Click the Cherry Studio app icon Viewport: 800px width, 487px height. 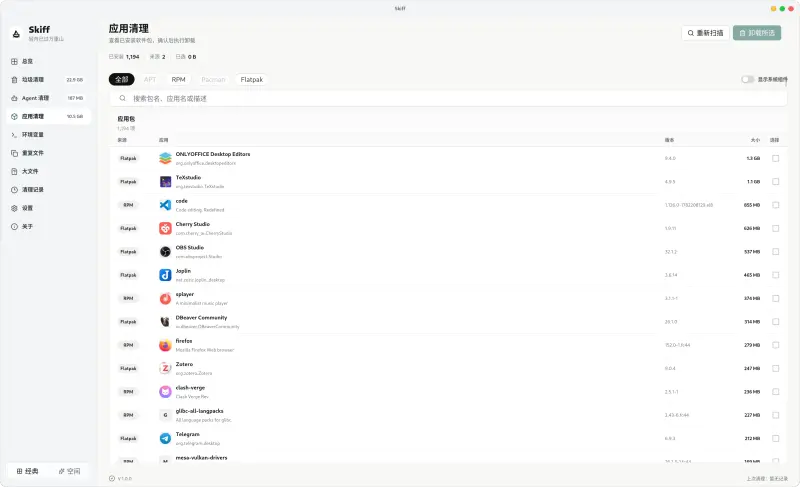click(x=165, y=228)
